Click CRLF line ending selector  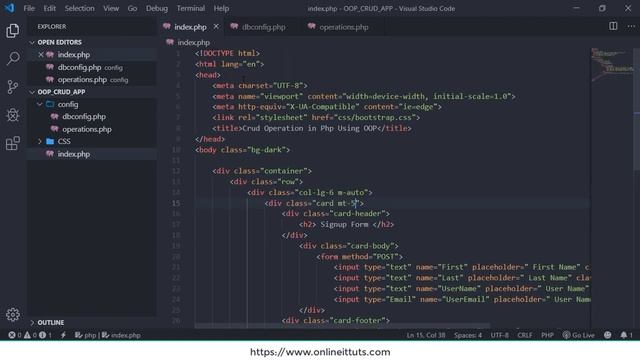(524, 335)
